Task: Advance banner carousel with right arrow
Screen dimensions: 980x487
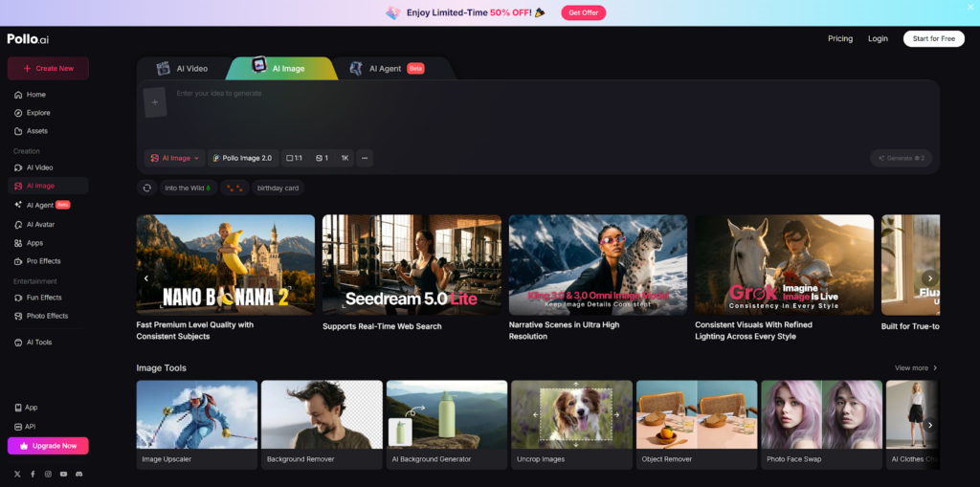Action: click(928, 278)
